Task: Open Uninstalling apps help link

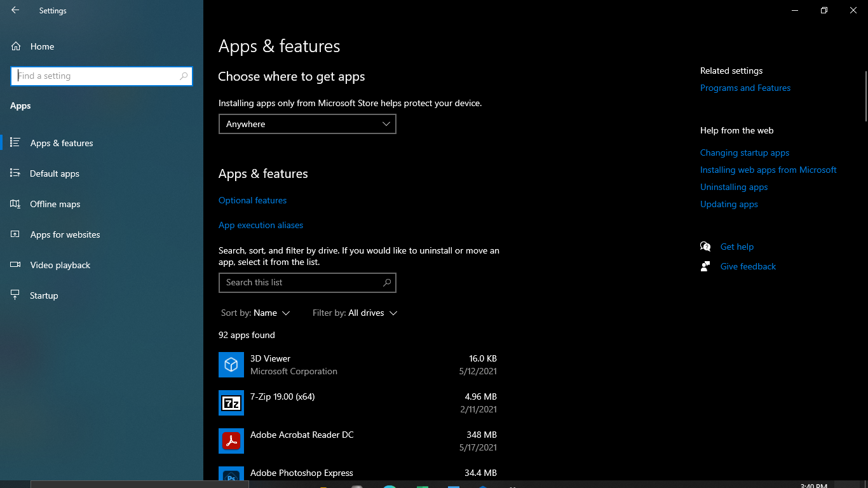Action: click(734, 187)
